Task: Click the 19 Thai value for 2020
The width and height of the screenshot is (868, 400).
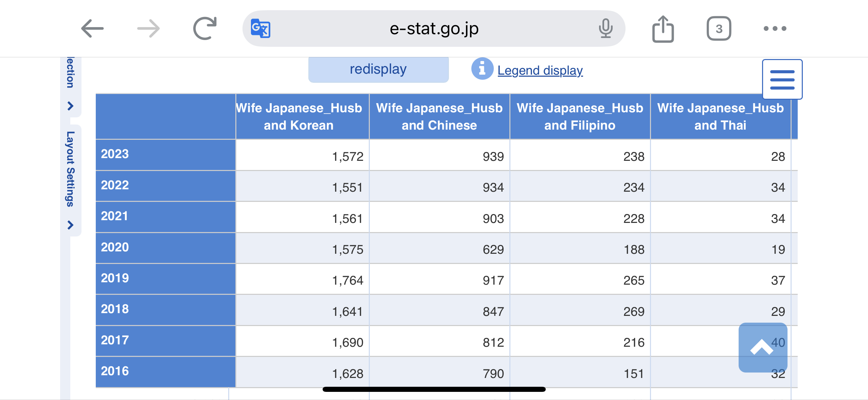Action: (721, 248)
